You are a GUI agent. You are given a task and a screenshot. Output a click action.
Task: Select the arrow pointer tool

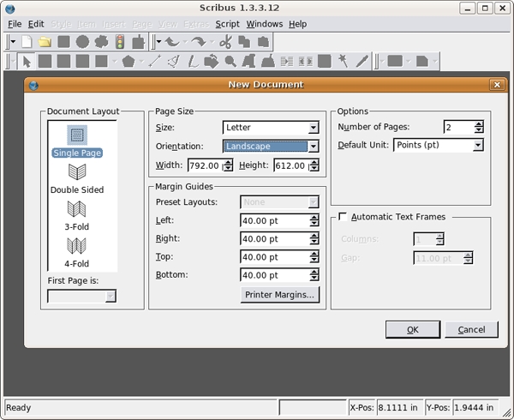(x=27, y=61)
